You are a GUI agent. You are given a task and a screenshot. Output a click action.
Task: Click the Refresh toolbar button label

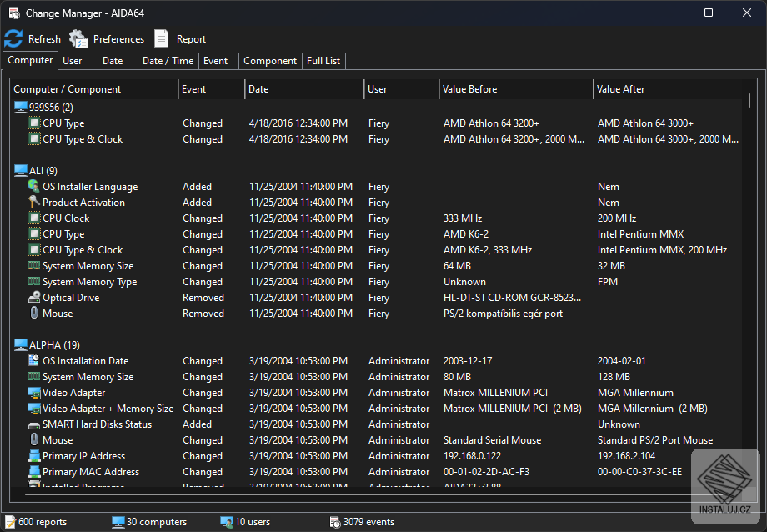point(44,39)
